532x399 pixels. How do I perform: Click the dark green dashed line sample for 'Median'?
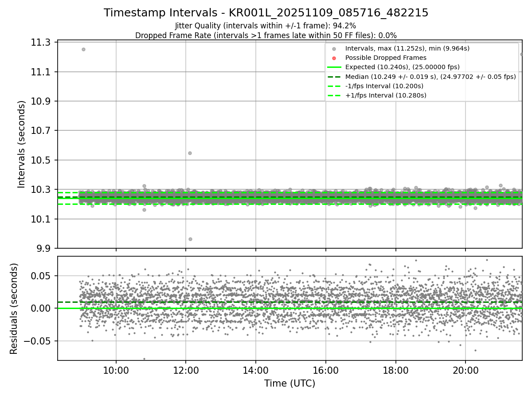click(x=334, y=77)
